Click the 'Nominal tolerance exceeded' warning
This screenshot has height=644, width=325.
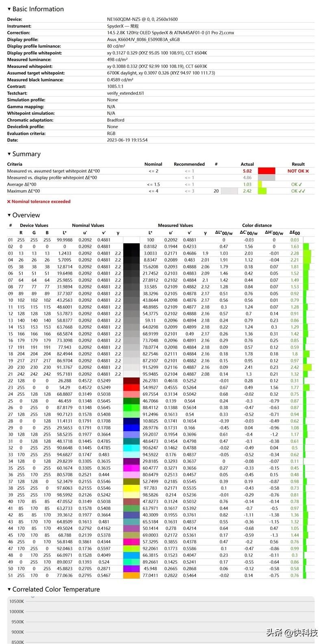tap(39, 202)
